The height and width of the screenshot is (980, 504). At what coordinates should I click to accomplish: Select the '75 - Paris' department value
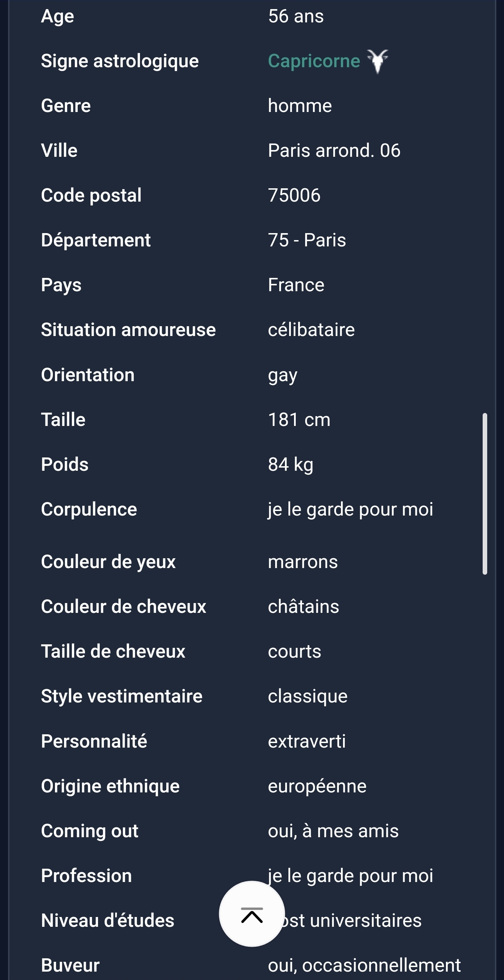pos(307,240)
